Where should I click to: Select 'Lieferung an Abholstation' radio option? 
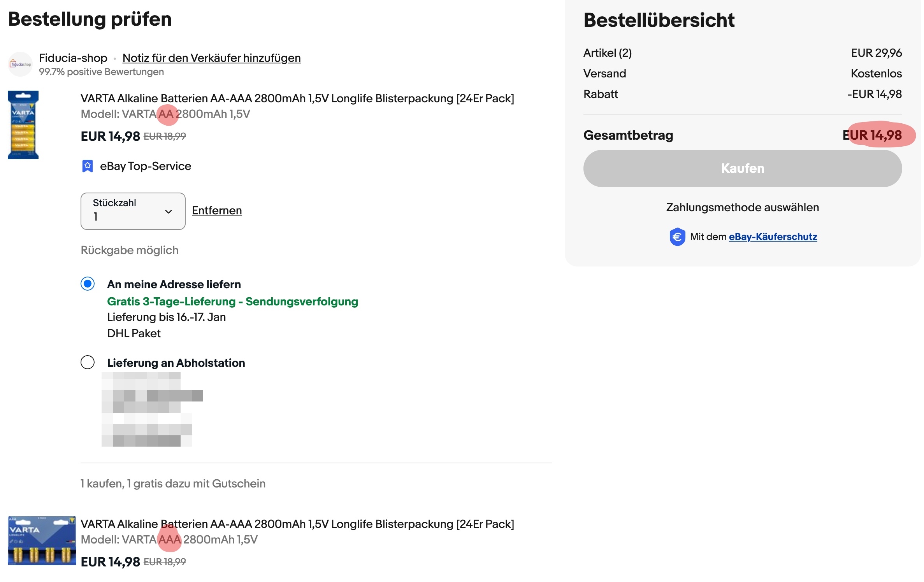[88, 362]
